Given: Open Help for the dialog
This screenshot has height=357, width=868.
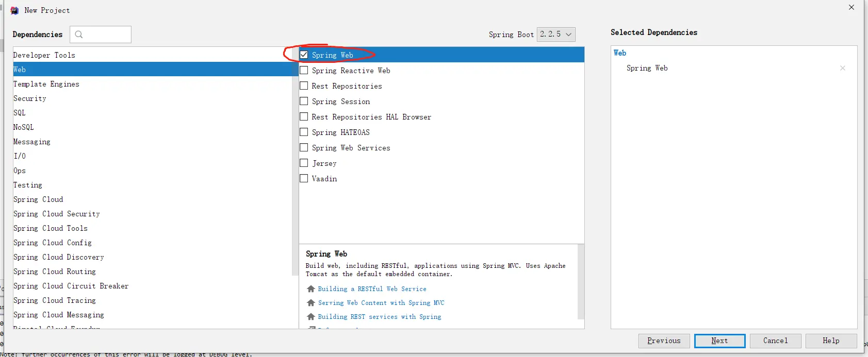Looking at the screenshot, I should pos(831,341).
